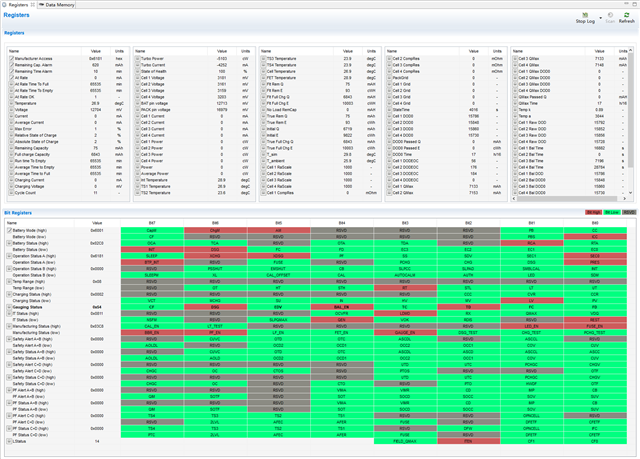Screen dimensions: 640x459
Task: Toggle the CapM bit in Battery Mode
Action: pyautogui.click(x=152, y=231)
